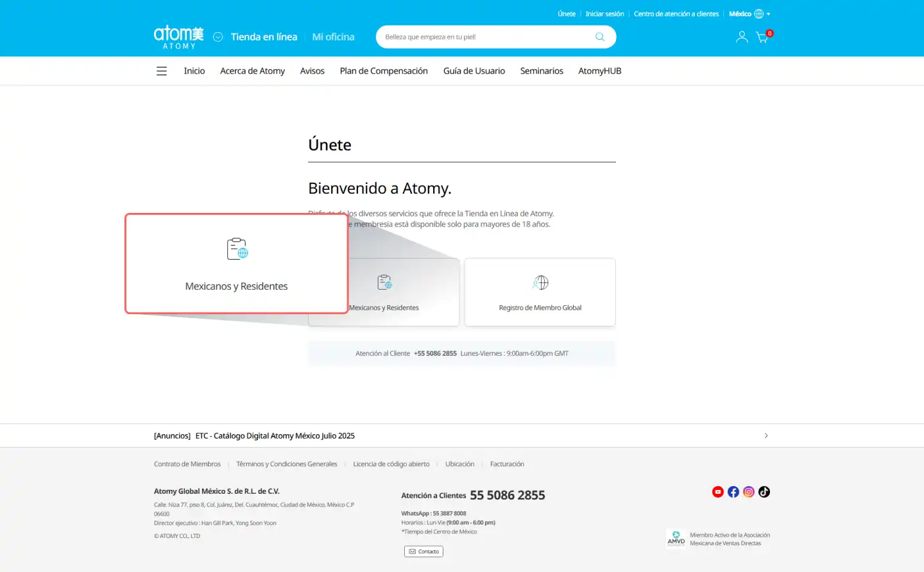Open the Facebook social icon
The image size is (924, 572).
[x=733, y=492]
